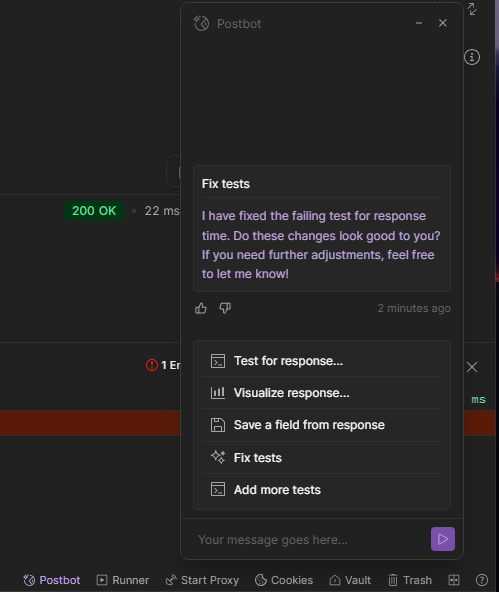The width and height of the screenshot is (499, 592).
Task: Open Runner from the status bar
Action: [x=123, y=580]
